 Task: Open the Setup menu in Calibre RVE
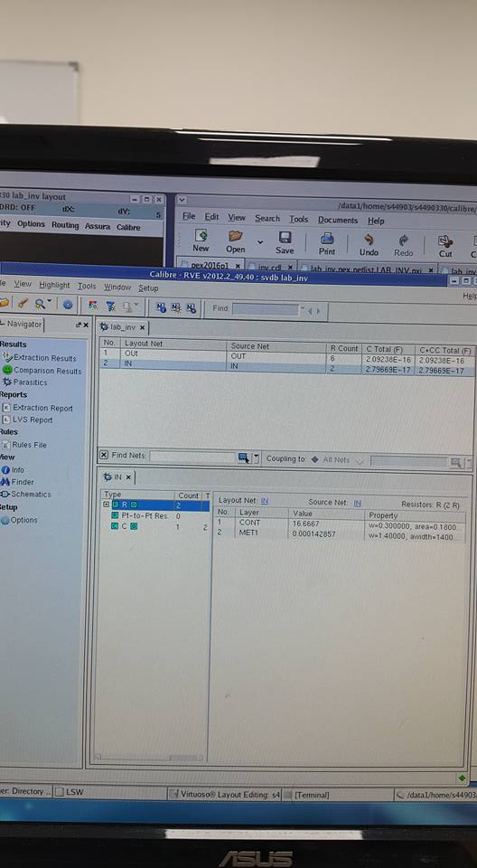click(148, 288)
